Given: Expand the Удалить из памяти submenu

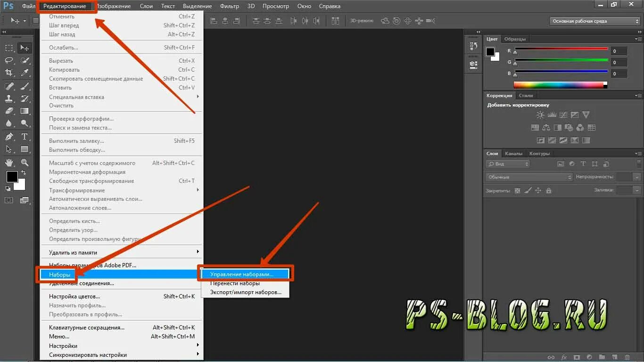Looking at the screenshot, I should pos(122,253).
